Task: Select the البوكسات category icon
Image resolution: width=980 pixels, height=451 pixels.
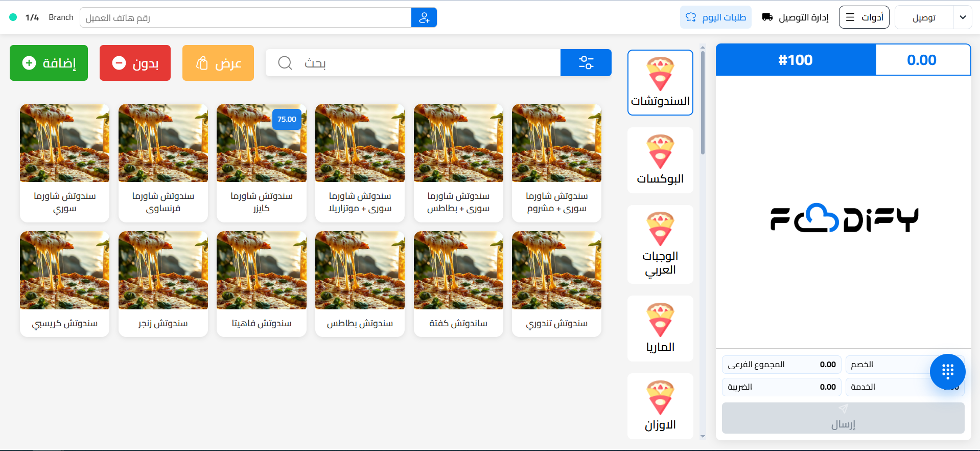Action: click(x=660, y=152)
